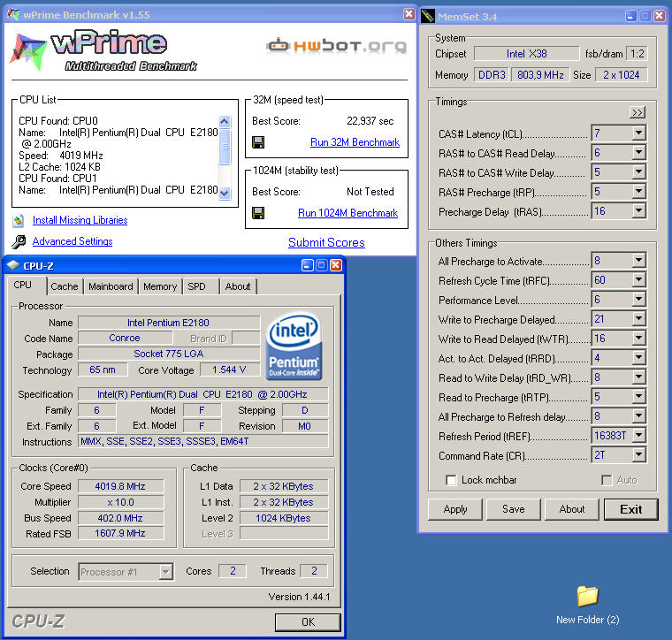Click CPU List scrollbar down arrow
The height and width of the screenshot is (640, 672).
point(225,194)
